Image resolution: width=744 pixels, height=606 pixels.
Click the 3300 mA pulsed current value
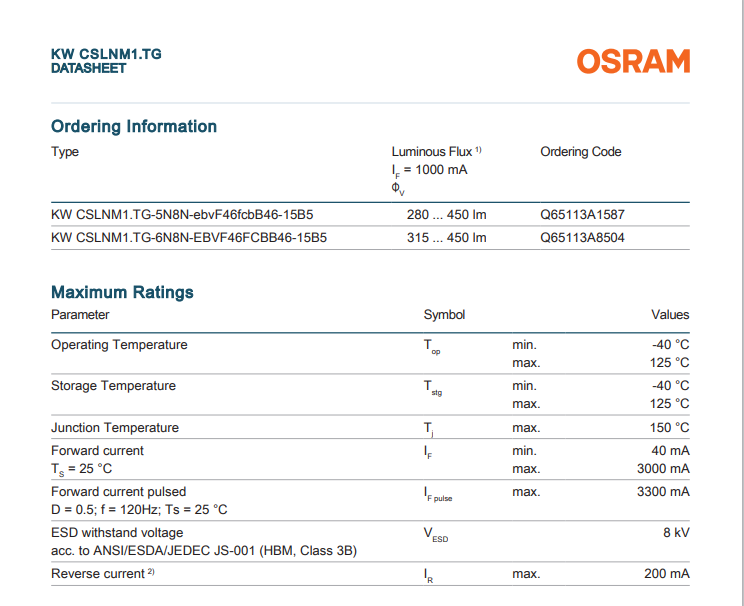663,491
